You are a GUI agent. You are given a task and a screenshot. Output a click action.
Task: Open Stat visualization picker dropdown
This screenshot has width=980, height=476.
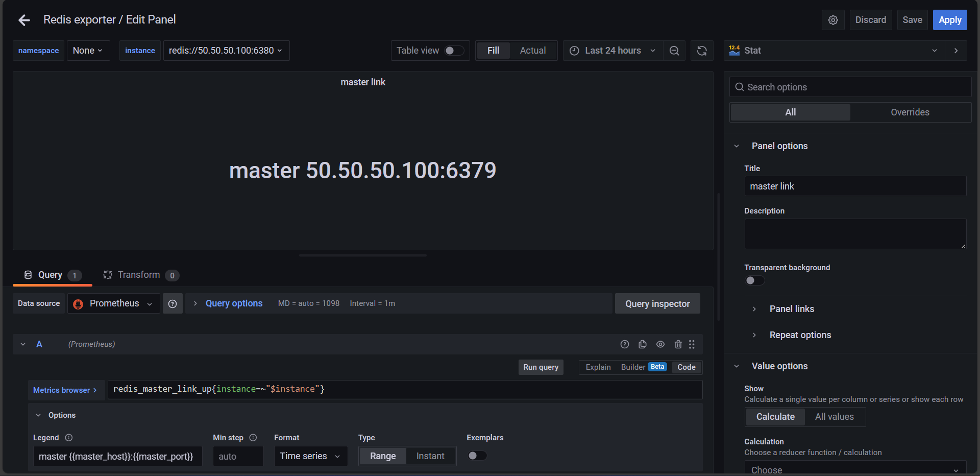pos(834,51)
